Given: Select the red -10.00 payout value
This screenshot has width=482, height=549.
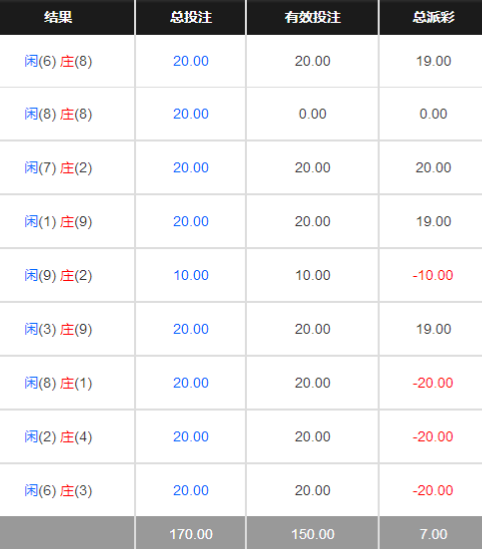Looking at the screenshot, I should [x=433, y=275].
